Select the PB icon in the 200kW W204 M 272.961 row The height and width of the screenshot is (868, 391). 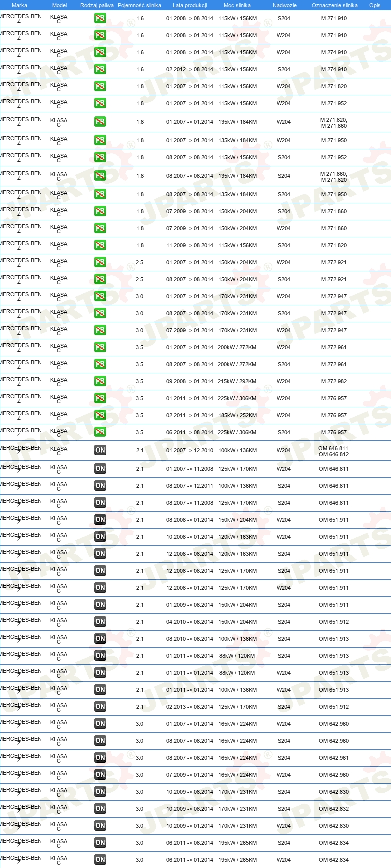point(100,347)
